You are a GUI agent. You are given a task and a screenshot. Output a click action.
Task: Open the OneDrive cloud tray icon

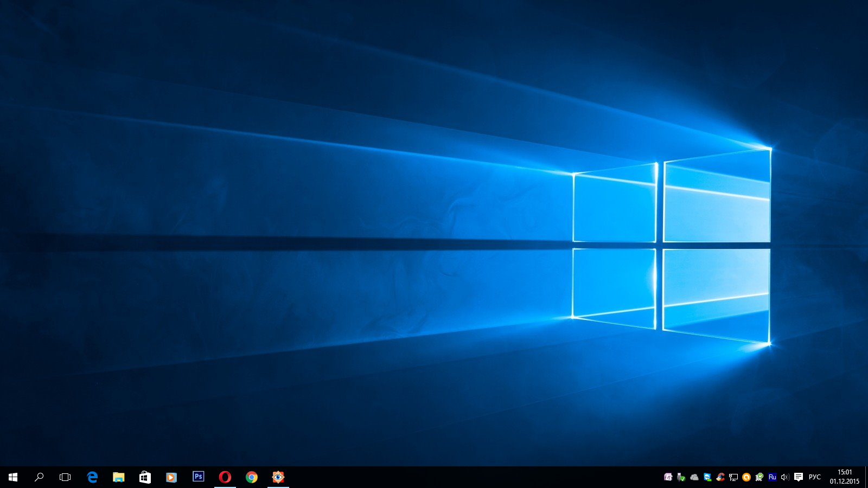click(x=694, y=477)
